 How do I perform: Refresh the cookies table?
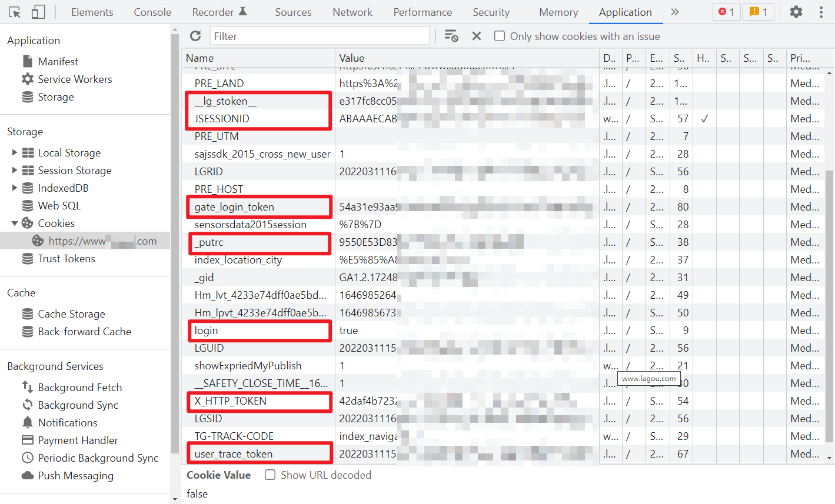[195, 36]
